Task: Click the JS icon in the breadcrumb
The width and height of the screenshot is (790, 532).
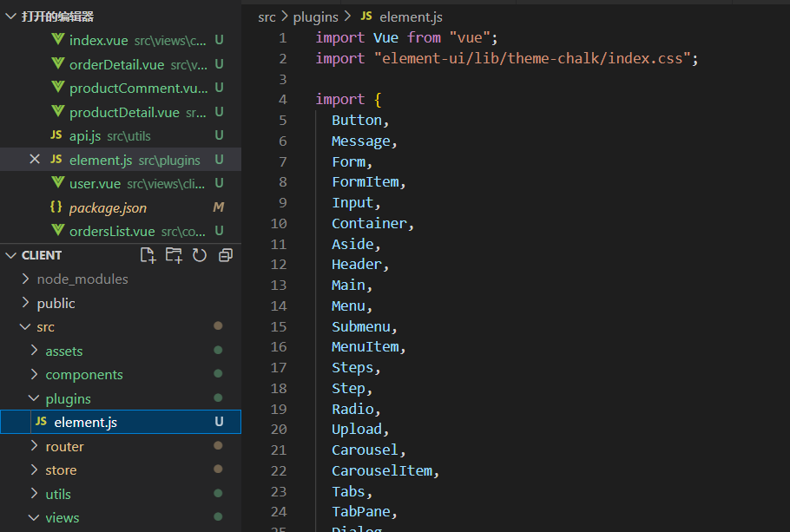Action: click(366, 16)
